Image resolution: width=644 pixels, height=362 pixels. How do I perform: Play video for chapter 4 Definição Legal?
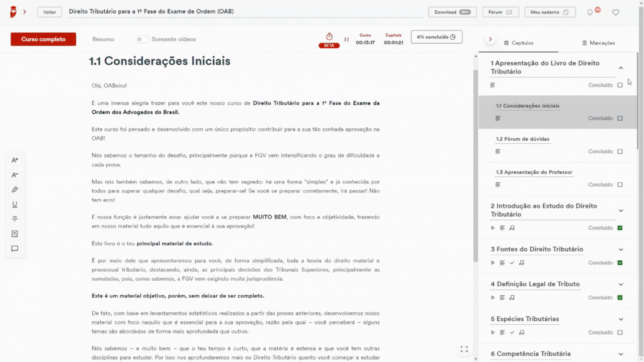point(493,298)
